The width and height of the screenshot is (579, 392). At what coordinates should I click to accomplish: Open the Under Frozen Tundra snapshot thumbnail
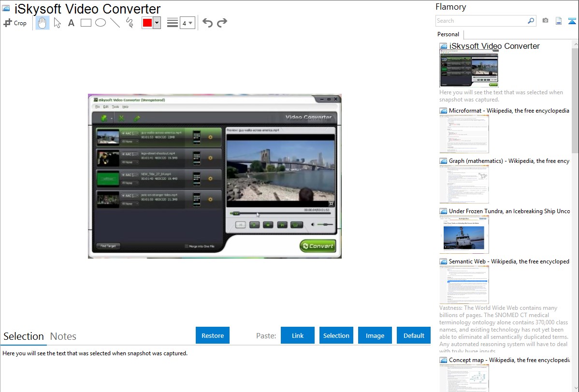(464, 234)
